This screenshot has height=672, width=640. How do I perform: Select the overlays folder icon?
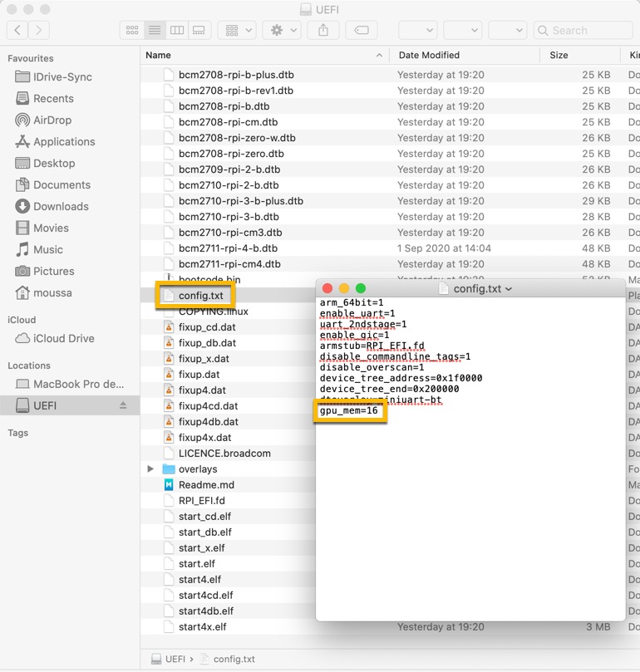[169, 468]
